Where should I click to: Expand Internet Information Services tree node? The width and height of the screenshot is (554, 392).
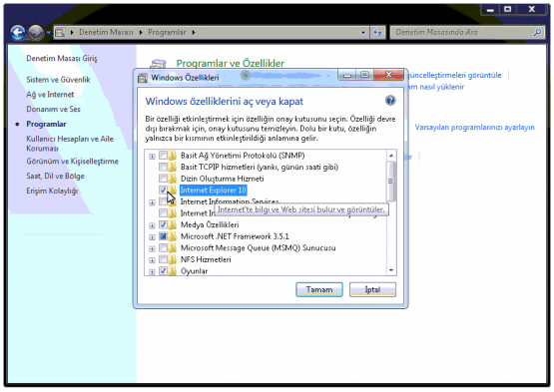(x=152, y=202)
